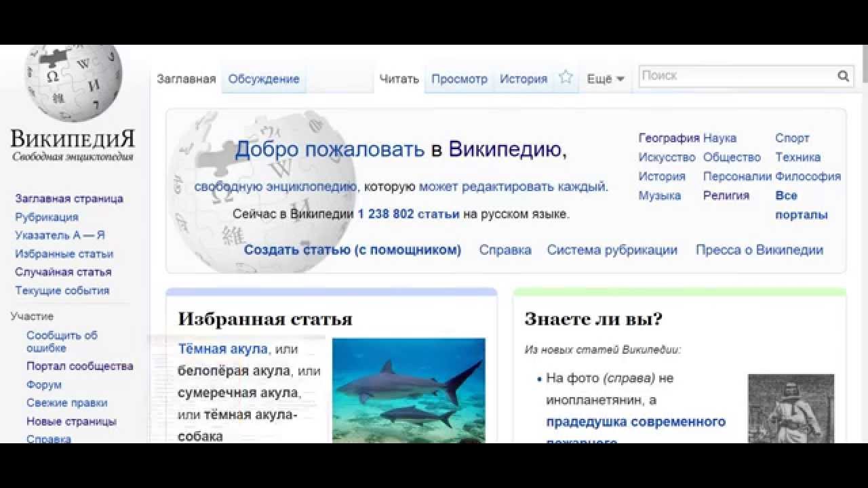Screen dimensions: 868x488
Task: Open the Википедию link in heading
Action: click(x=505, y=149)
